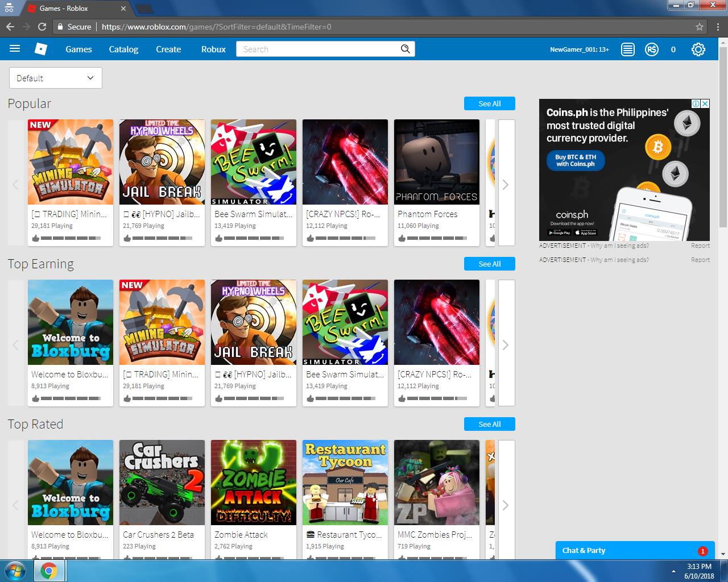Click in the Roblox search field

point(318,49)
